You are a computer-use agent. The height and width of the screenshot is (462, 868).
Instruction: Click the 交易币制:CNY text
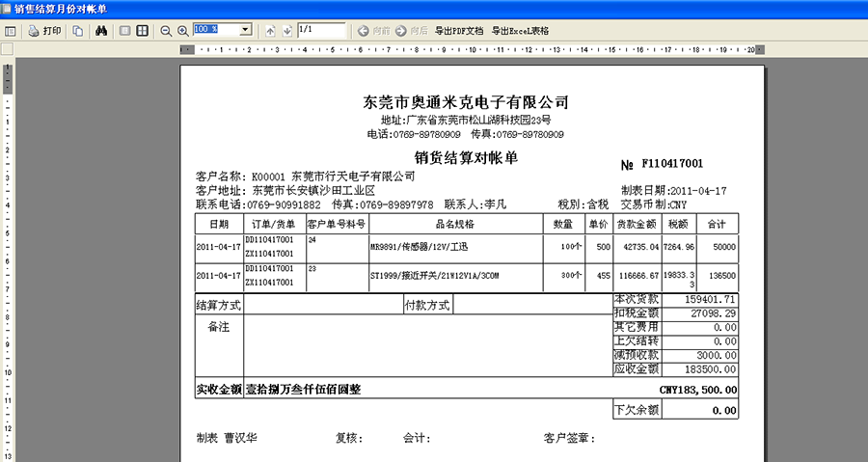click(x=653, y=204)
